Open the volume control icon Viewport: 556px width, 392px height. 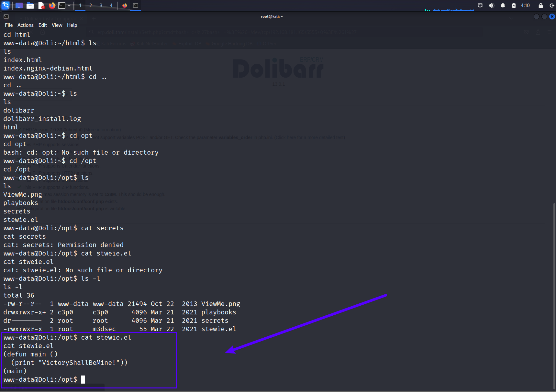[x=492, y=5]
